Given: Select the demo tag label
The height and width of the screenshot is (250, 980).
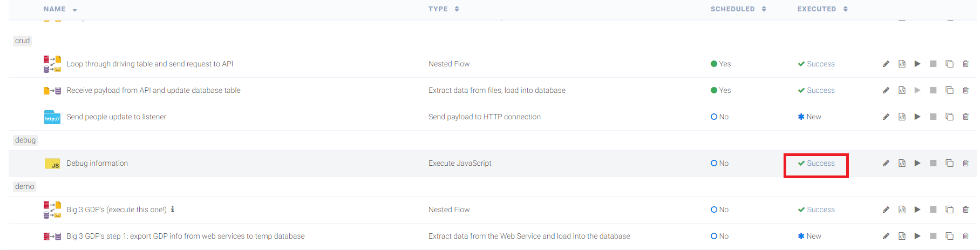Looking at the screenshot, I should click(25, 187).
